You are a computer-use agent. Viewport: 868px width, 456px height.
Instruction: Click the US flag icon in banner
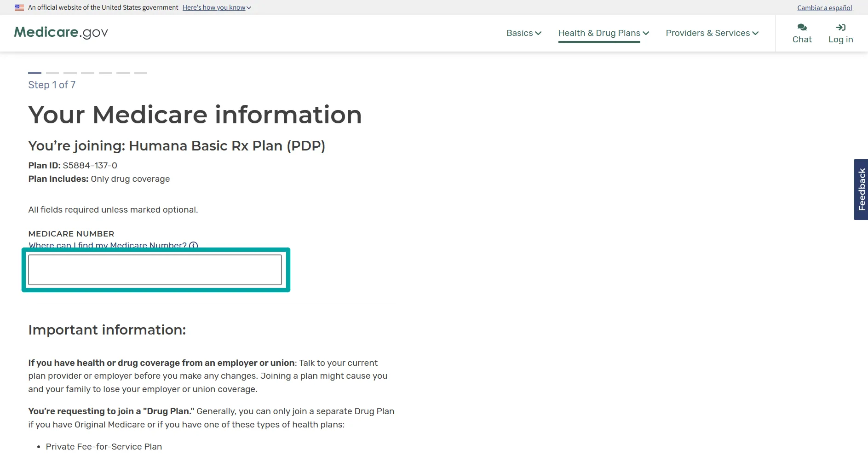(x=19, y=7)
